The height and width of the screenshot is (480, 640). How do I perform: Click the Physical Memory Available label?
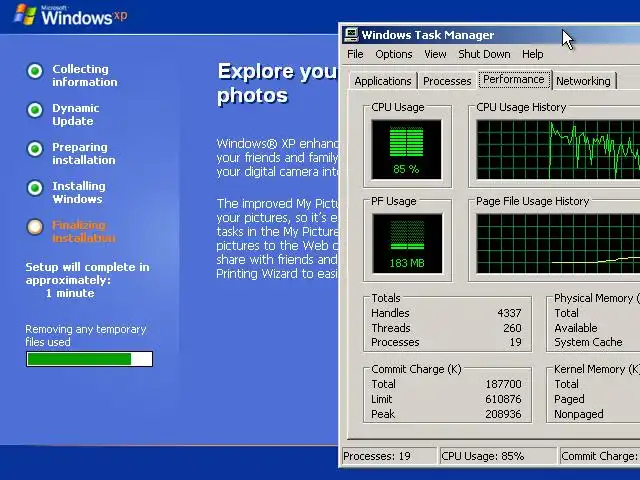coord(576,328)
